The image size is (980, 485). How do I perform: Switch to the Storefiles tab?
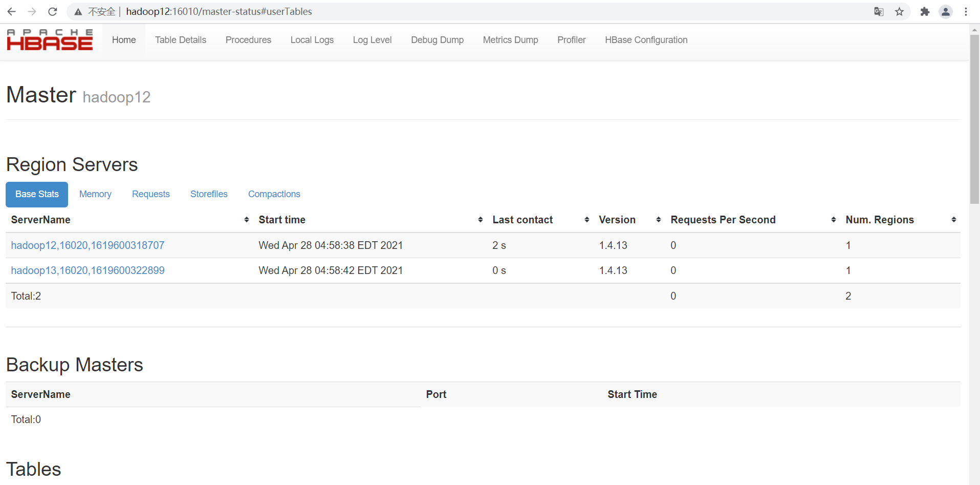click(209, 194)
